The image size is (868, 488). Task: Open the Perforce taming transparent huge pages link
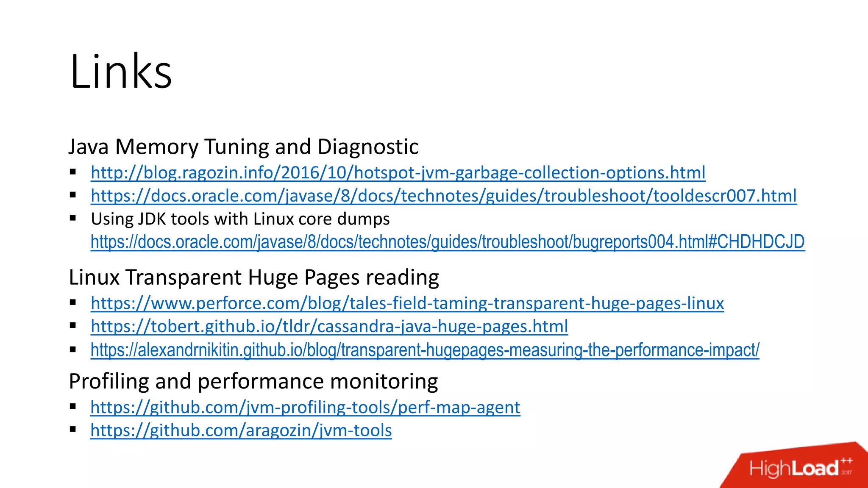[x=407, y=303]
